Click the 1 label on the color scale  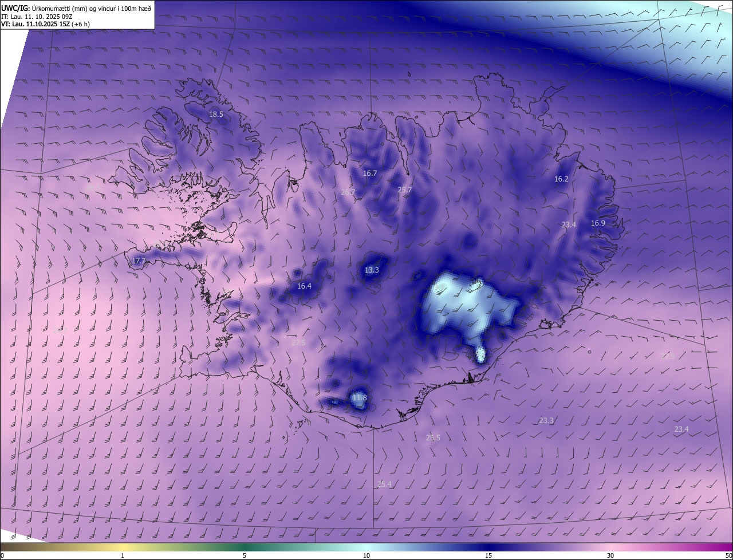pos(123,555)
